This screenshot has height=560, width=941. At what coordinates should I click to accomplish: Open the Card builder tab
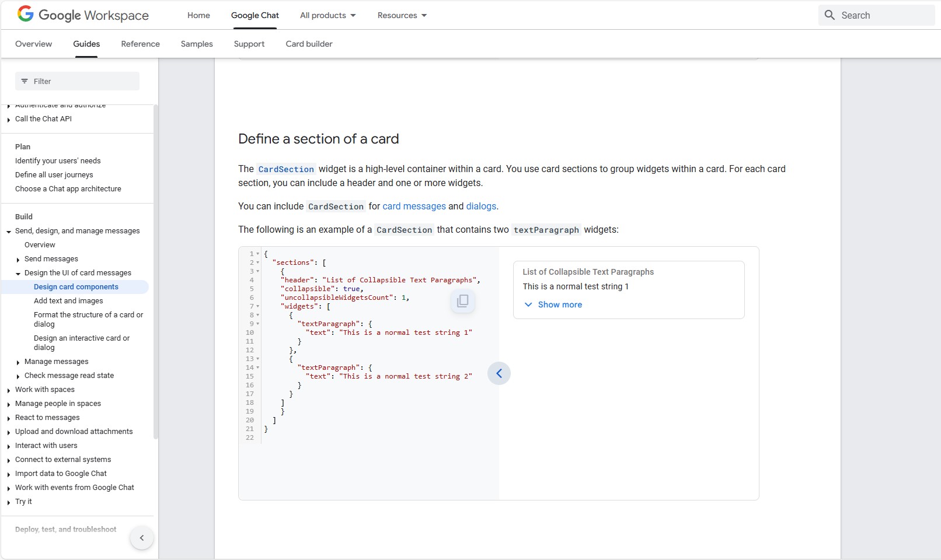point(309,44)
